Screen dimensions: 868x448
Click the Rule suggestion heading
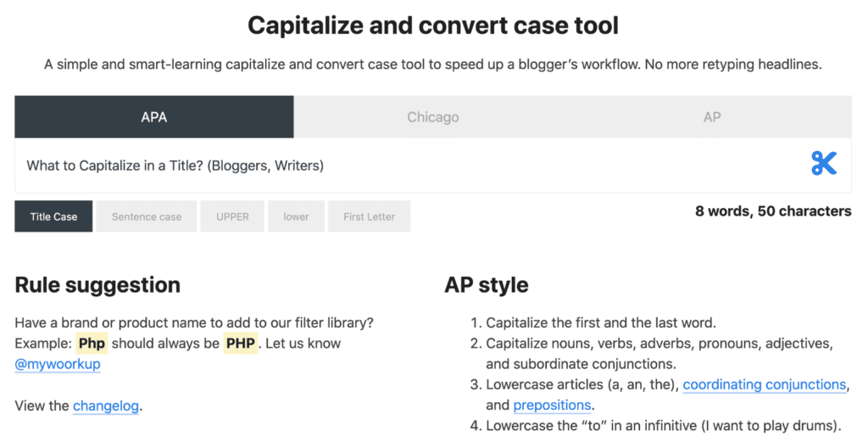(x=97, y=285)
